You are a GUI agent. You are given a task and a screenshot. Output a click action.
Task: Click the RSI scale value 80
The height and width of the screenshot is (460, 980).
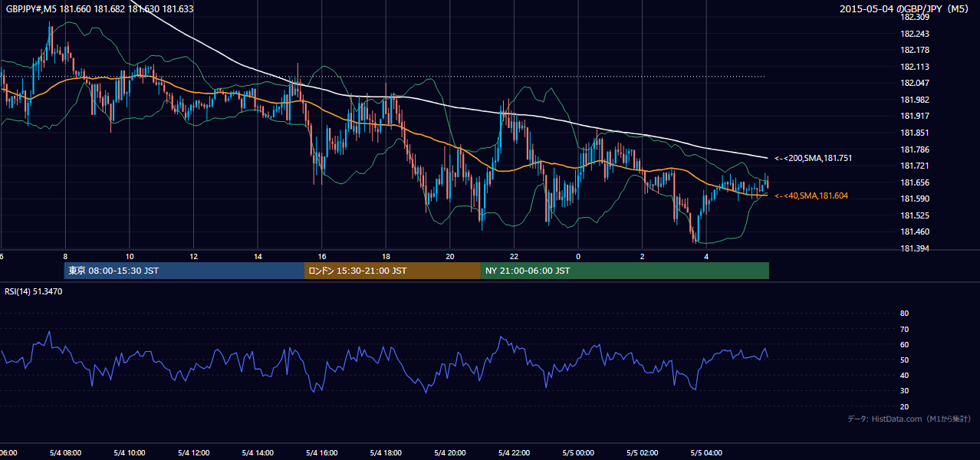904,314
